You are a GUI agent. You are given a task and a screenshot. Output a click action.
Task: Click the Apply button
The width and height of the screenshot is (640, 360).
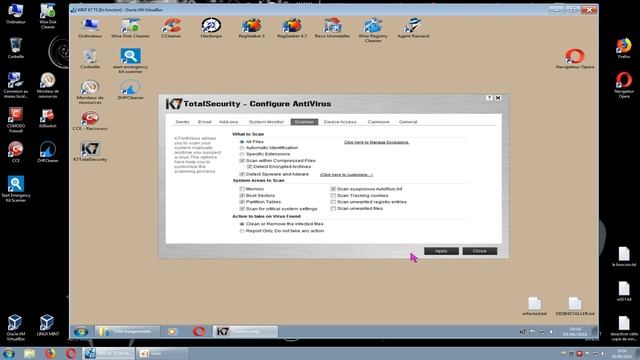tap(441, 251)
